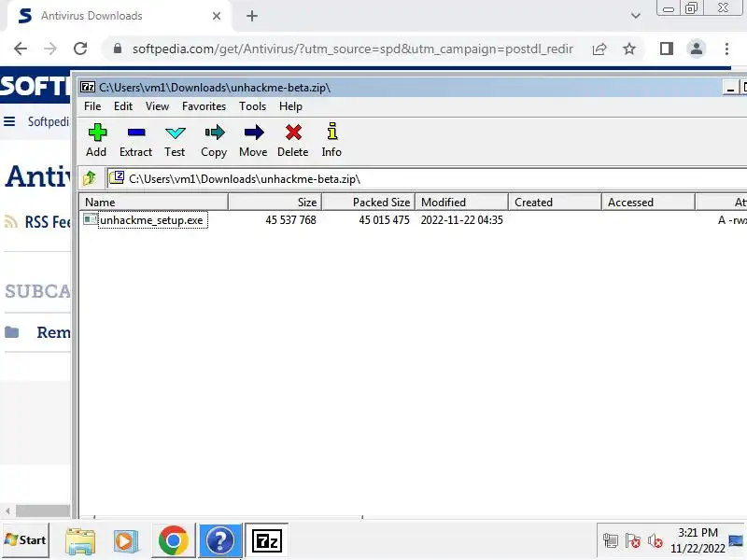Sort by the Name column header
The height and width of the screenshot is (560, 747).
tap(153, 202)
